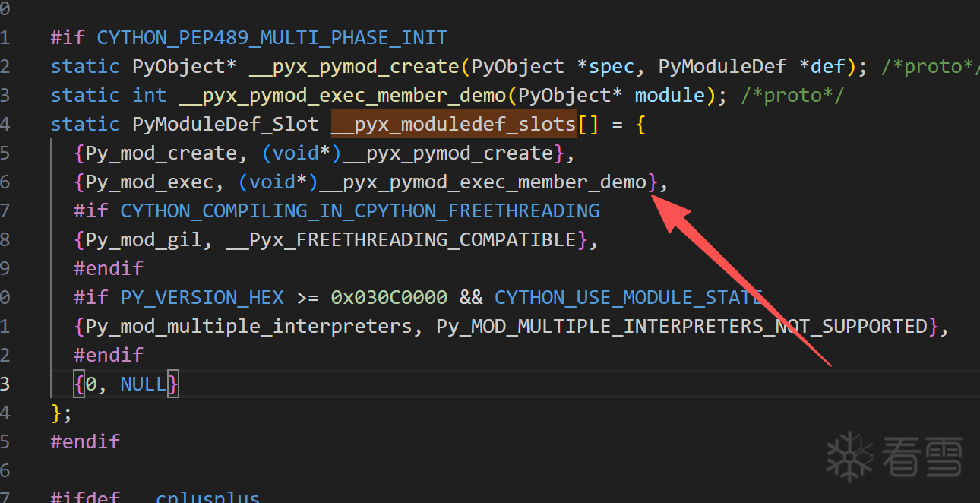Click the CYTHON_COMPILING_IN_CPYTHON_FREETHREADING macro
The height and width of the screenshot is (503, 980).
click(x=360, y=210)
